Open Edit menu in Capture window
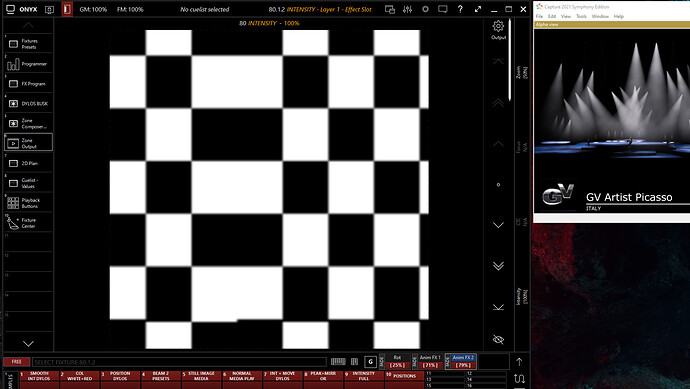The width and height of the screenshot is (690, 389). point(552,16)
